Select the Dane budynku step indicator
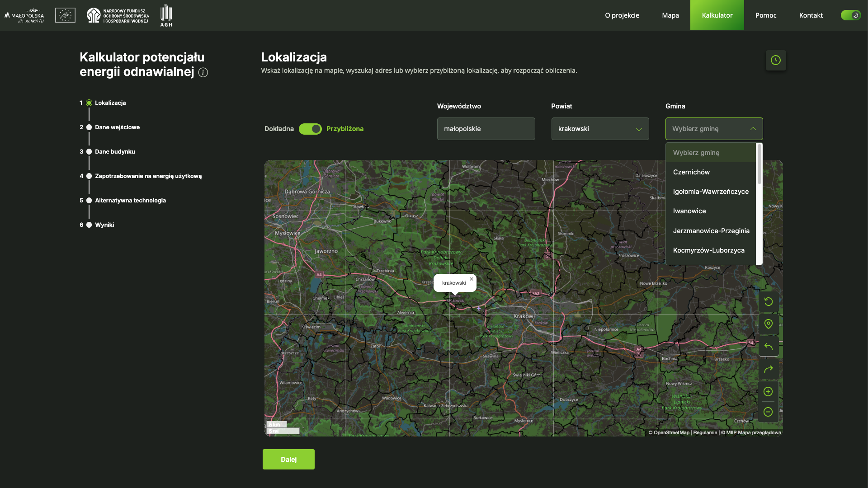 pyautogui.click(x=89, y=152)
